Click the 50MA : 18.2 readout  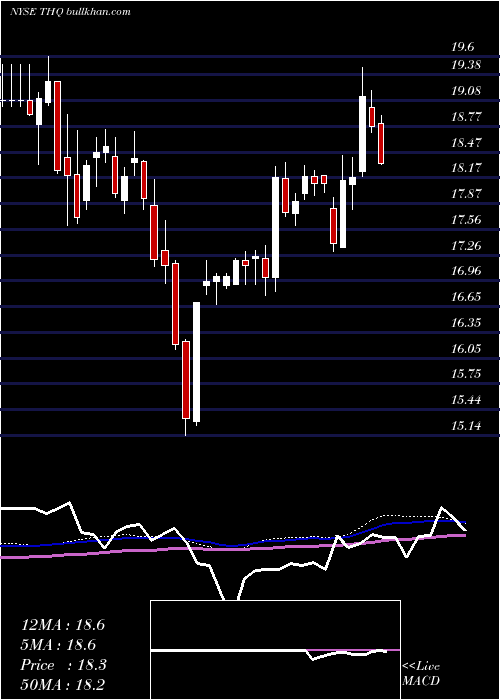(63, 684)
